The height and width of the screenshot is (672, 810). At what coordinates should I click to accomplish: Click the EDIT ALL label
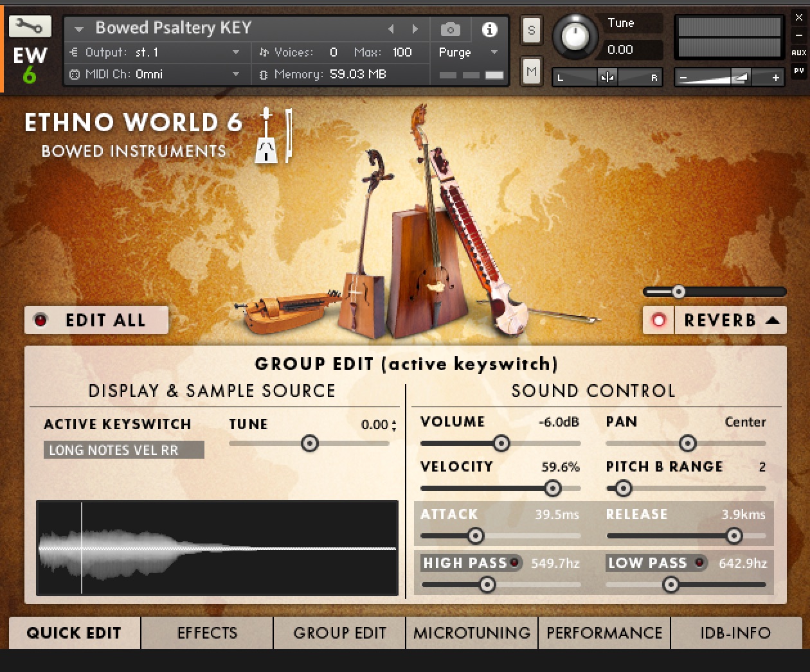tap(105, 320)
